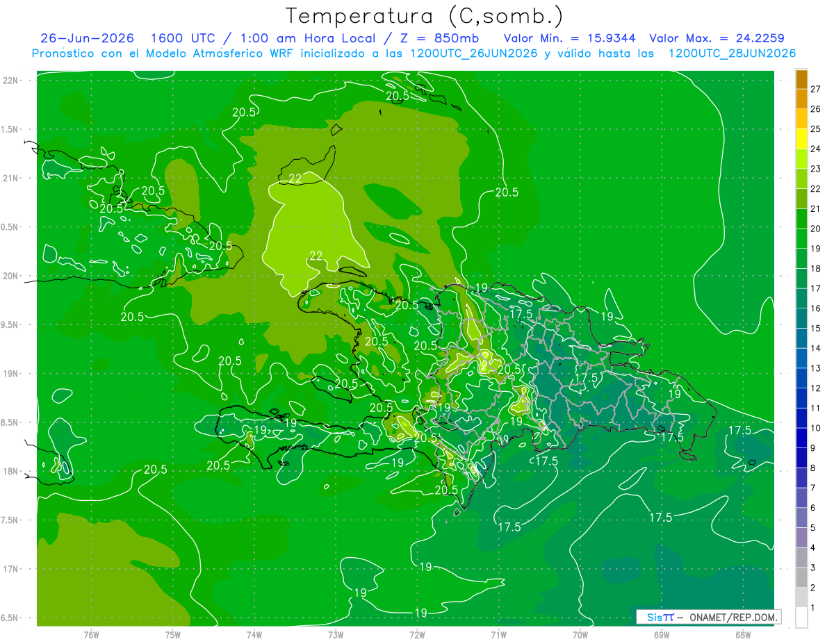This screenshot has width=834, height=644.
Task: Click the '1600 UTC' time label
Action: tap(182, 38)
